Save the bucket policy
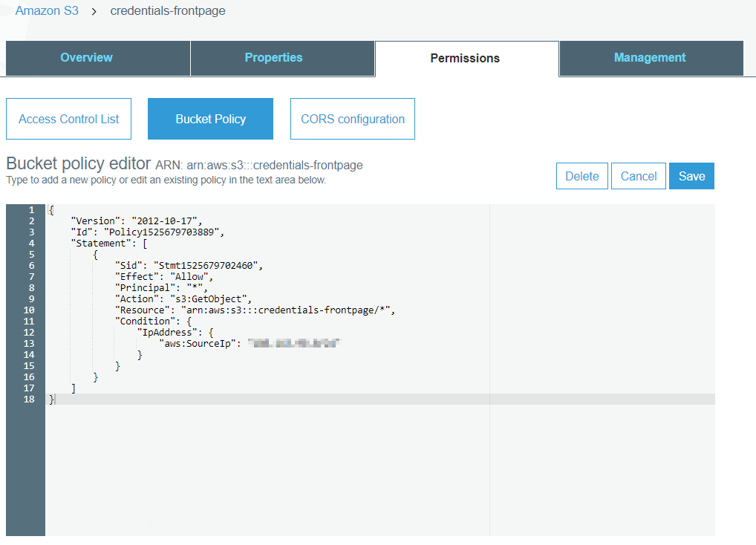Screen dimensions: 756x545 coord(691,176)
